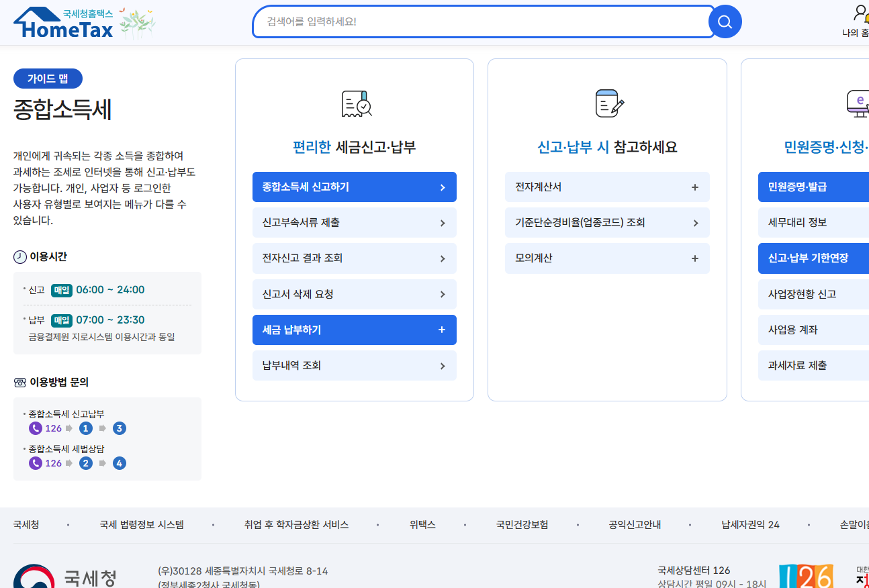Click the HomeTax logo
This screenshot has height=588, width=869.
point(64,23)
